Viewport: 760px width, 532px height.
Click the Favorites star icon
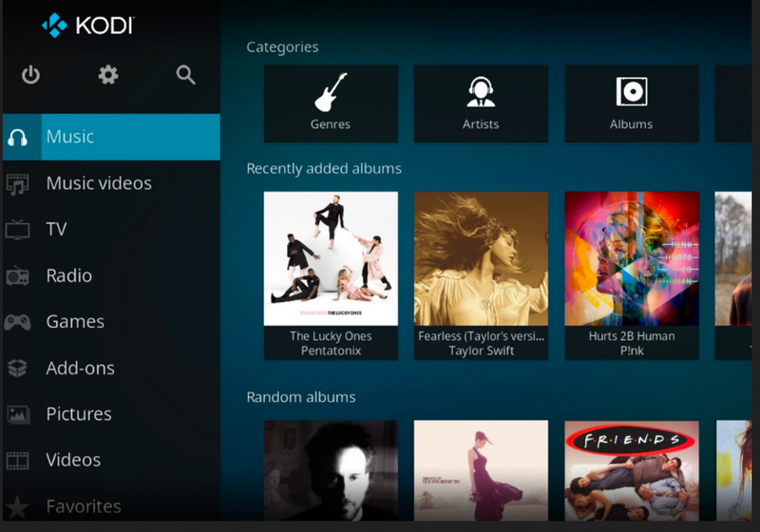point(17,506)
